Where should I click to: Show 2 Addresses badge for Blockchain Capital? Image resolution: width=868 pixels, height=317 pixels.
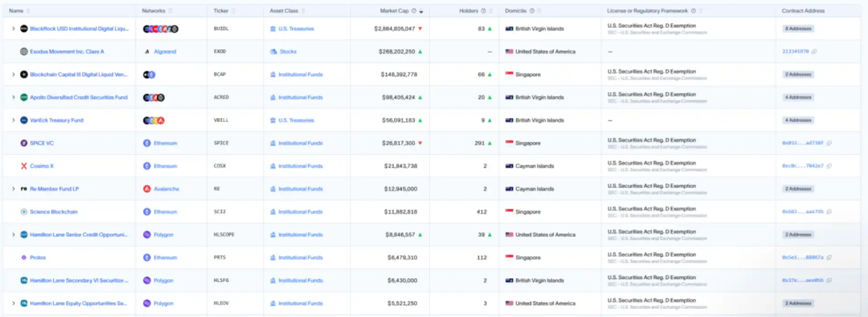pyautogui.click(x=798, y=75)
